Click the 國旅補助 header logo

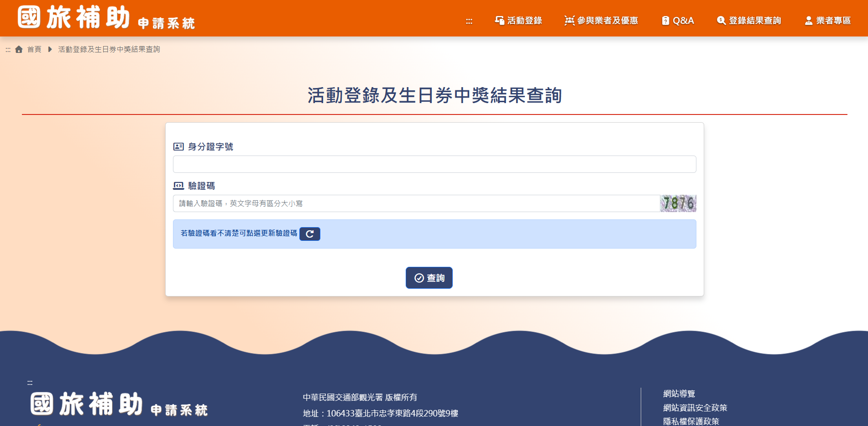pos(106,18)
